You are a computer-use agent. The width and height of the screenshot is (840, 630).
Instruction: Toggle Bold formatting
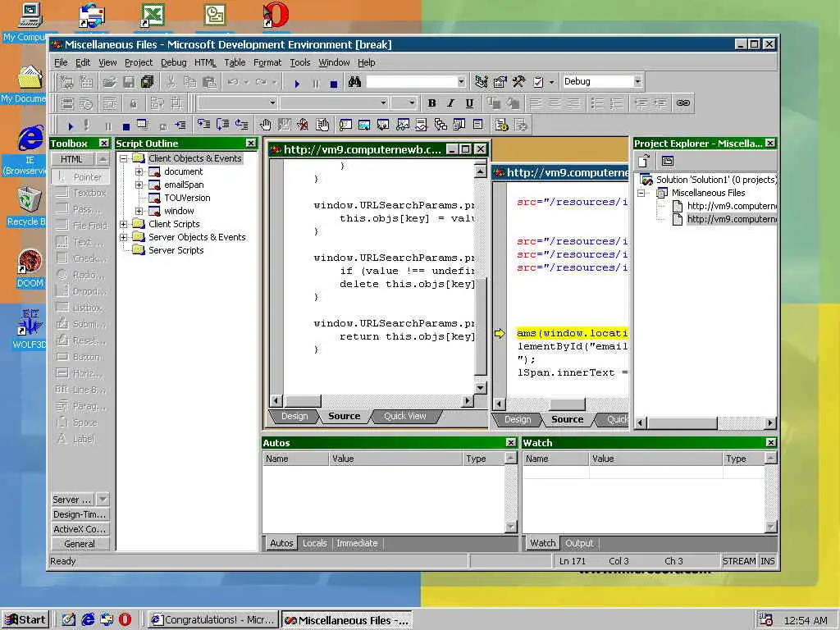click(431, 103)
